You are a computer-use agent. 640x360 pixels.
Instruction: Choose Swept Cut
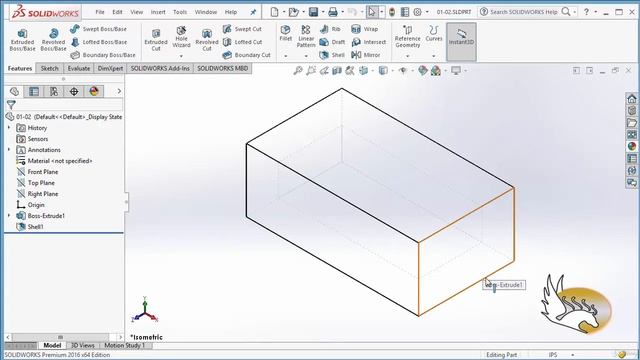242,29
